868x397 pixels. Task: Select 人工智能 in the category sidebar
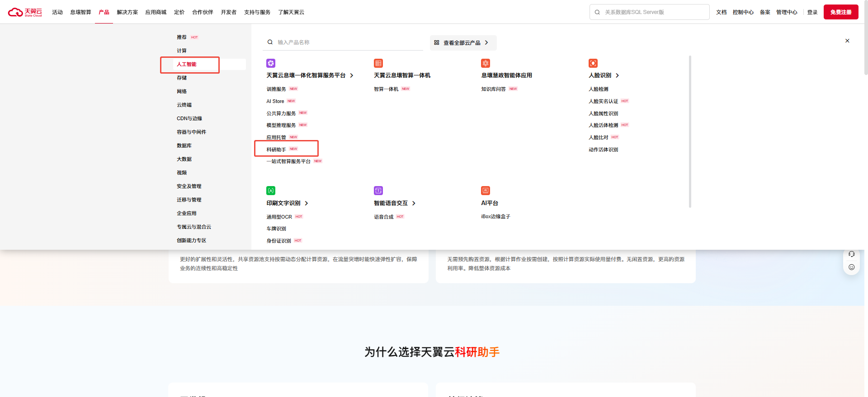pos(187,65)
